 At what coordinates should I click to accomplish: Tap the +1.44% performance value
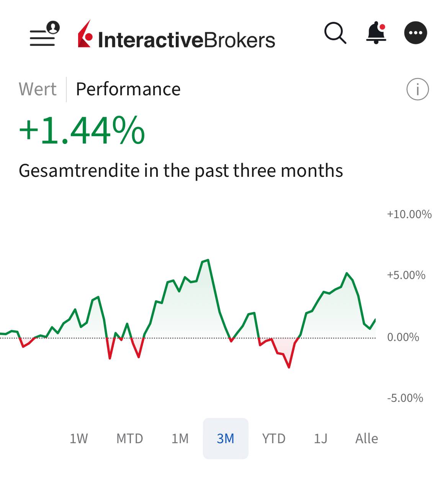coord(82,131)
